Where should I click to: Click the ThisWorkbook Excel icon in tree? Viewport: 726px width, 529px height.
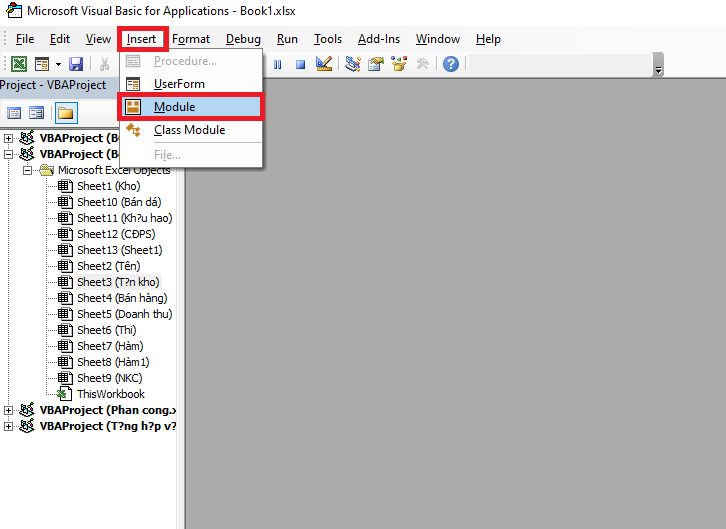[x=64, y=394]
